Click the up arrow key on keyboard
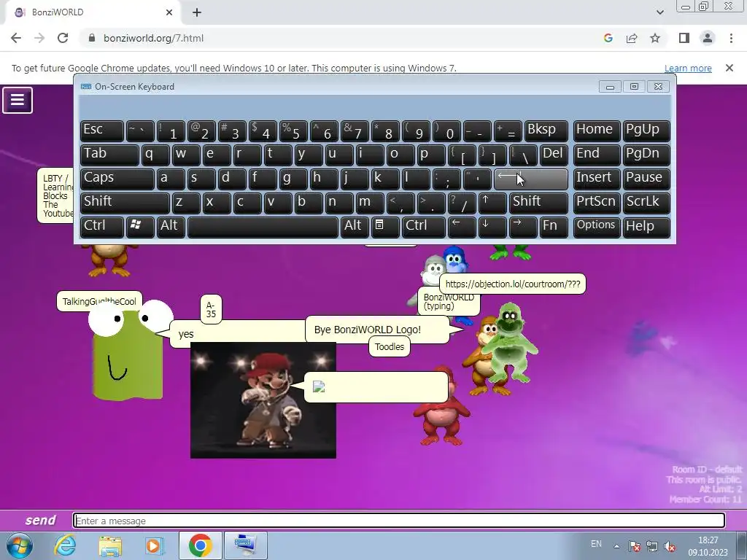 point(492,203)
